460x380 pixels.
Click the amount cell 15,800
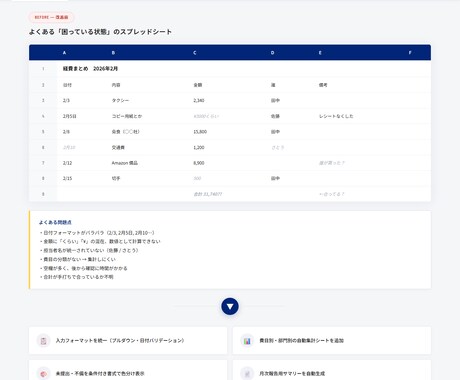(x=200, y=132)
